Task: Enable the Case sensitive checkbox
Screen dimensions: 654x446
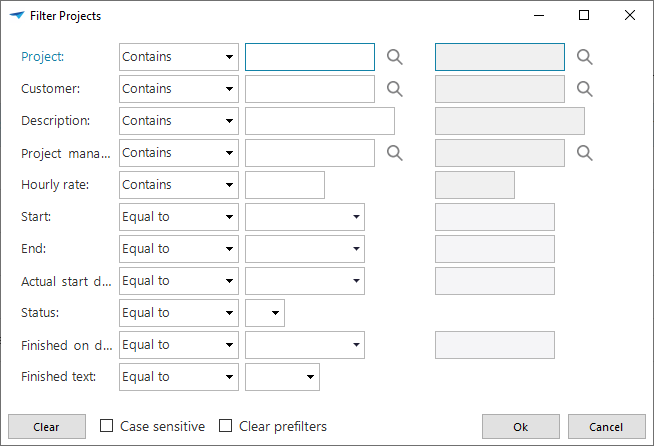Action: coord(107,426)
